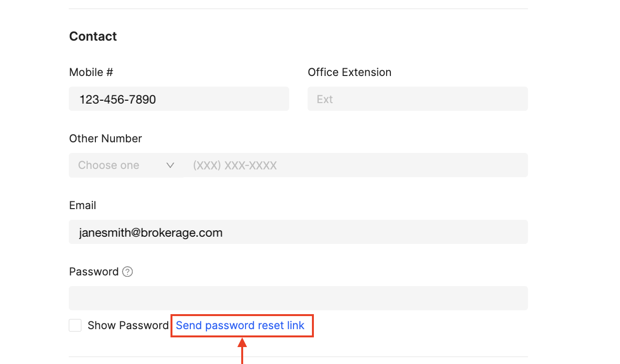Click the Show Password label text

click(128, 325)
